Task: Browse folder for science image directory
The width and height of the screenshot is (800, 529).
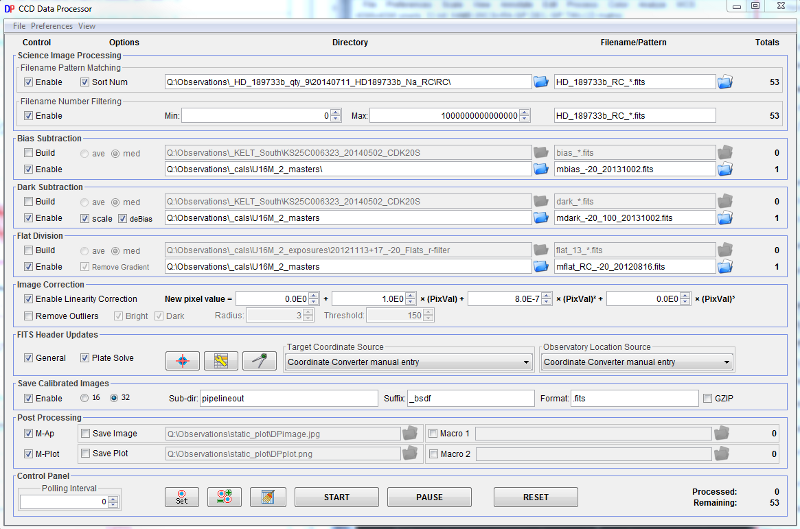Action: (x=540, y=81)
